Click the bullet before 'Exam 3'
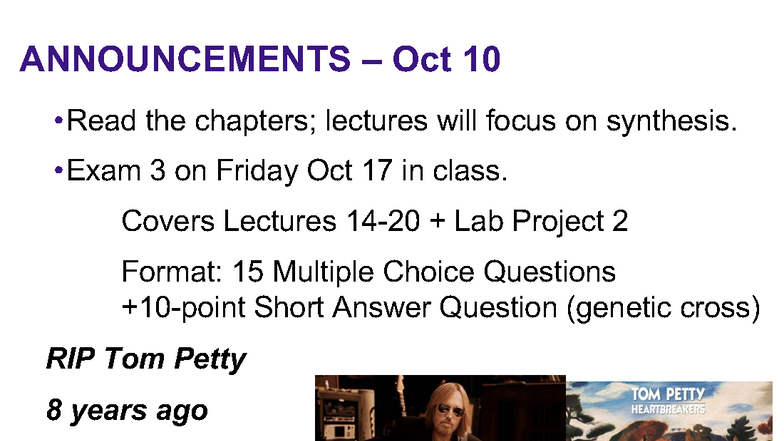Viewport: 784px width, 441px height. [59, 172]
